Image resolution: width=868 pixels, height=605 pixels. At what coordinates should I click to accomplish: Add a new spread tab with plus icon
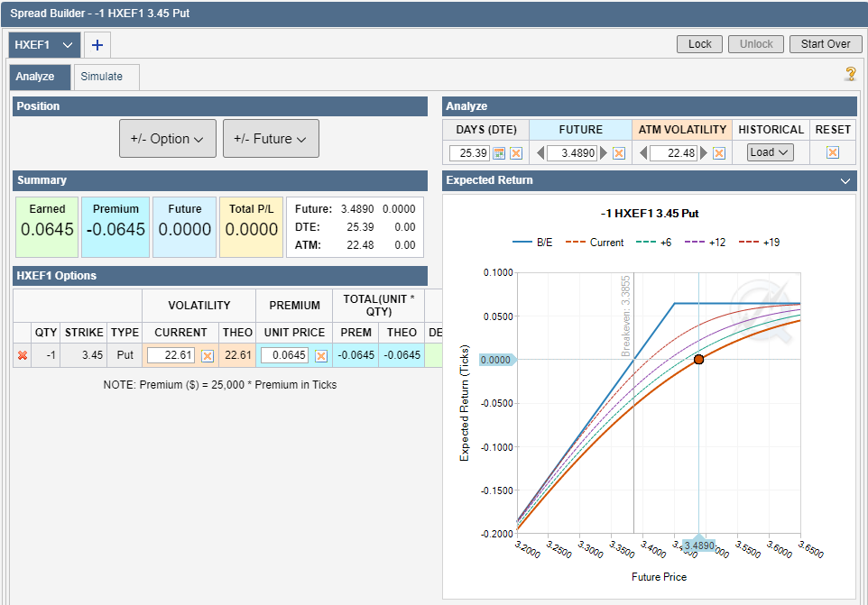[x=97, y=45]
